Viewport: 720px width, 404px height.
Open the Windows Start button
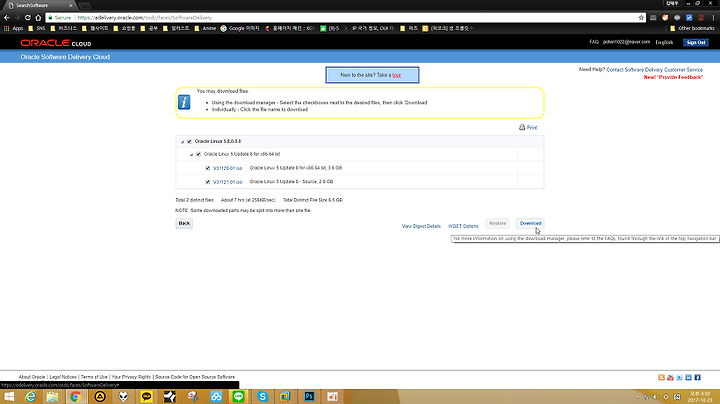click(x=9, y=397)
